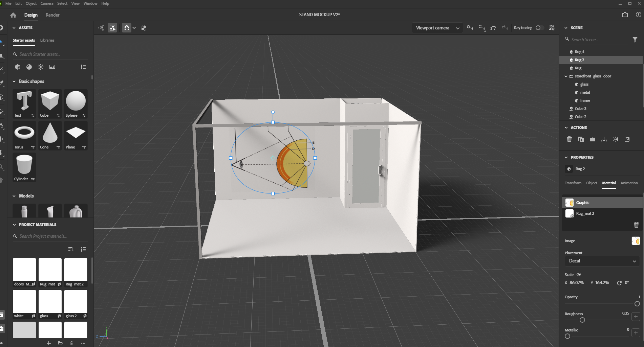
Task: Collapse the Basic shapes section
Action: (x=14, y=81)
